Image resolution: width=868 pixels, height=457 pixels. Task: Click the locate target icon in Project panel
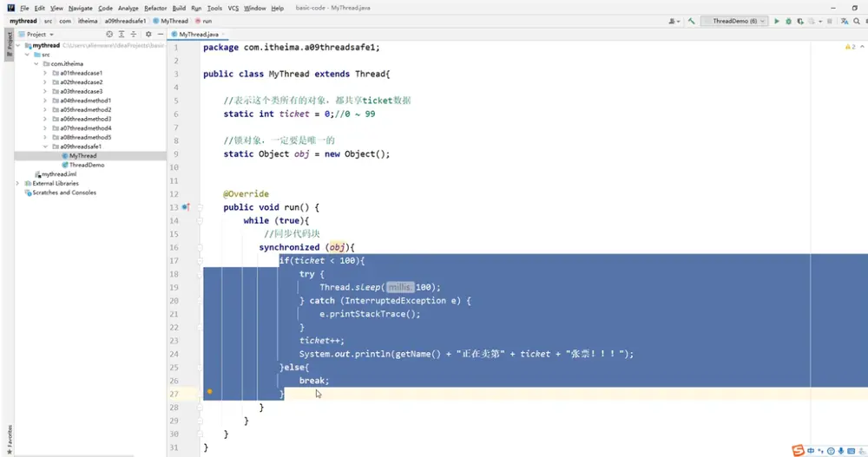click(x=109, y=35)
